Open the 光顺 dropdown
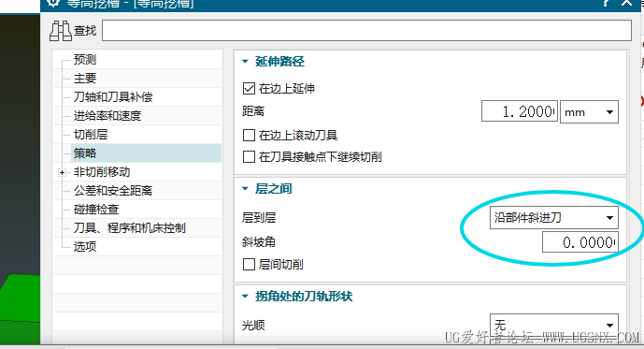Screen dimensions: 644x349 (x=553, y=326)
